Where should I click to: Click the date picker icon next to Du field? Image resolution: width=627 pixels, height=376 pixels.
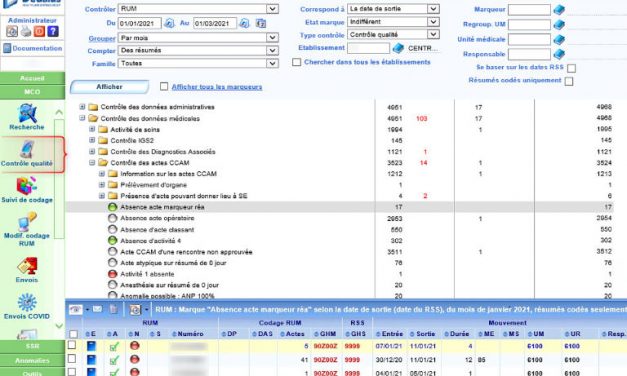click(169, 23)
